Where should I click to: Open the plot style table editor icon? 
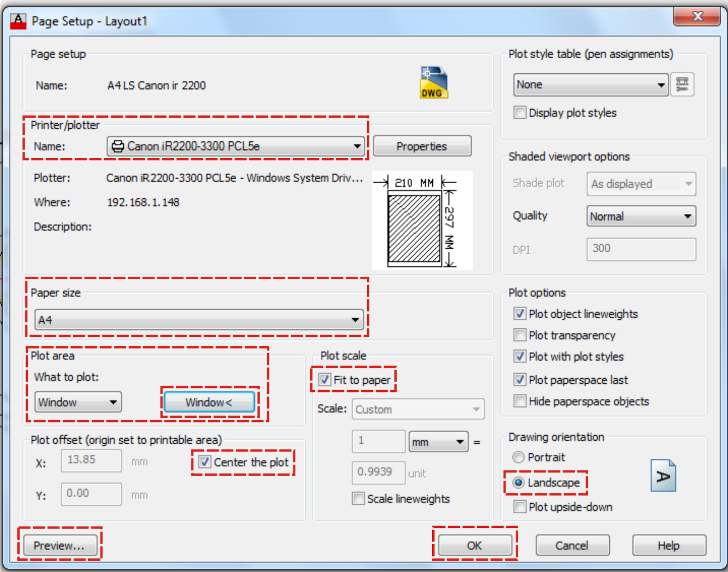[x=682, y=84]
